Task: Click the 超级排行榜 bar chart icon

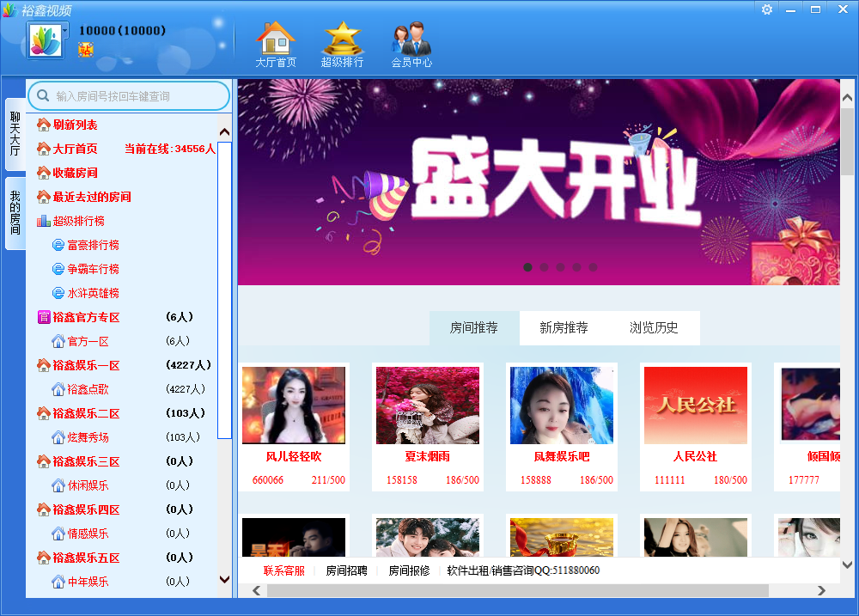Action: point(44,221)
